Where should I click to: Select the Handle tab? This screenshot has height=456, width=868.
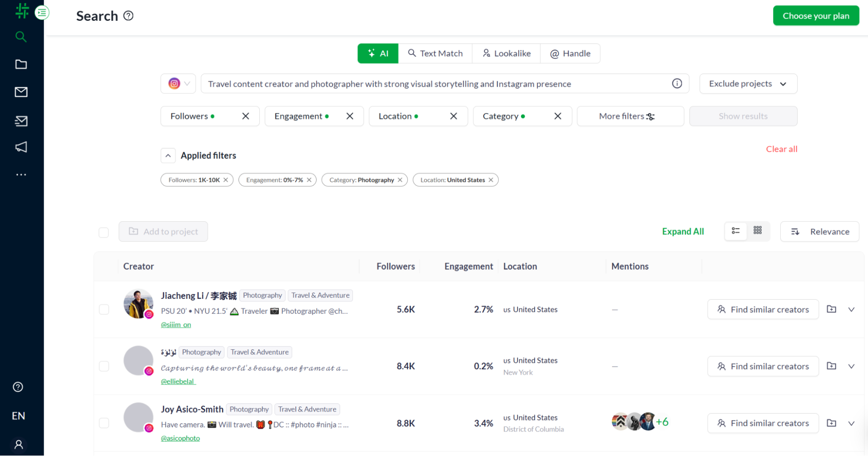[570, 54]
